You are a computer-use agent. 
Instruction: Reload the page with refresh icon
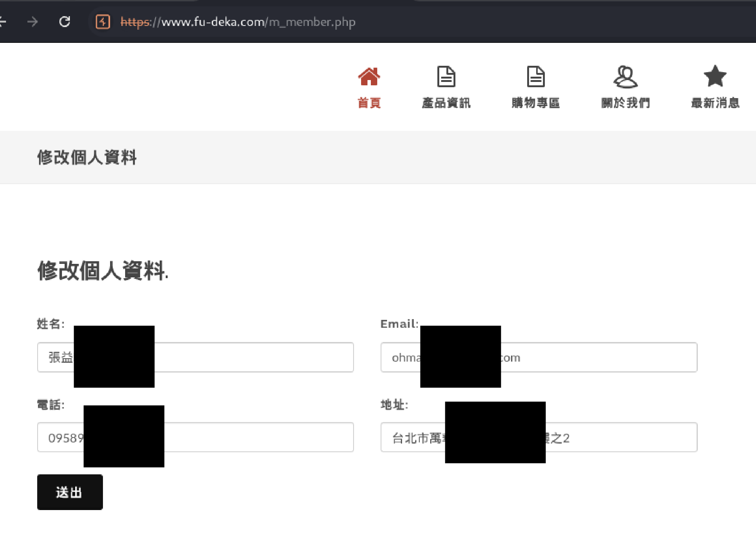(x=65, y=22)
